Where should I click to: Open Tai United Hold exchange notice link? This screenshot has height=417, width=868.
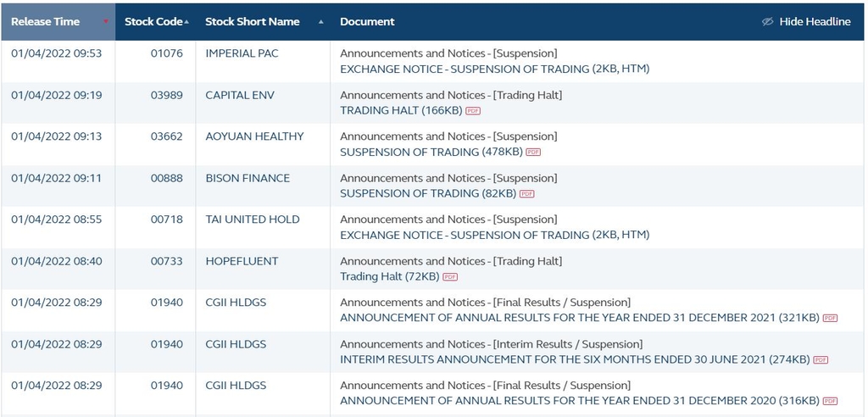click(494, 235)
